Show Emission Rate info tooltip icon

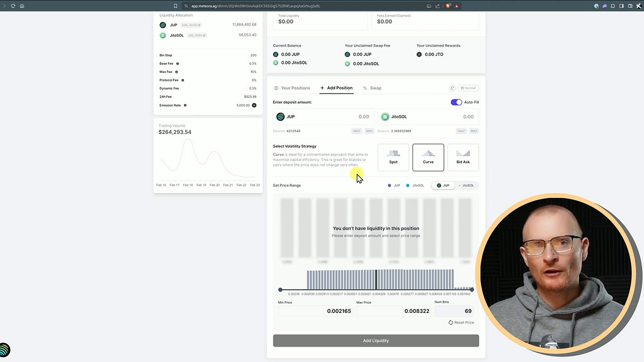pos(185,105)
